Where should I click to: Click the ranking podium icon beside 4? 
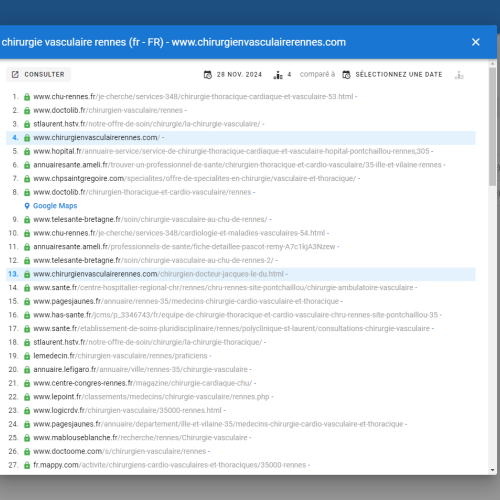[x=278, y=75]
